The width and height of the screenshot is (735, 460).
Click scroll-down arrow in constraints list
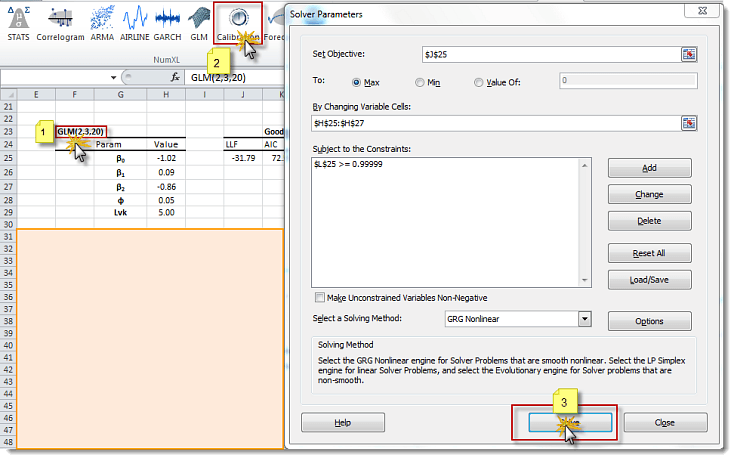[585, 280]
